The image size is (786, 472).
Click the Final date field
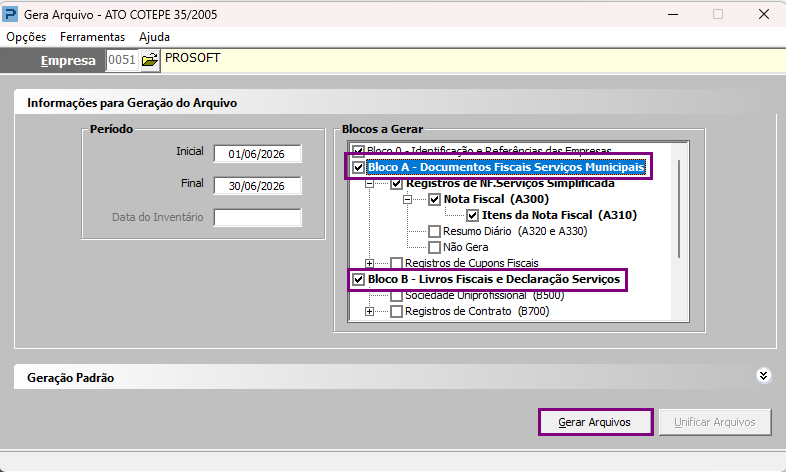[257, 186]
